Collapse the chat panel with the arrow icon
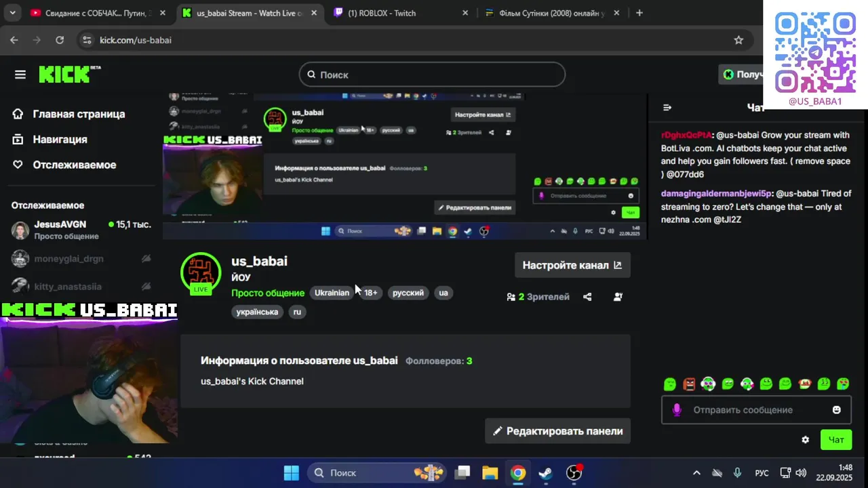This screenshot has width=868, height=488. 667,107
